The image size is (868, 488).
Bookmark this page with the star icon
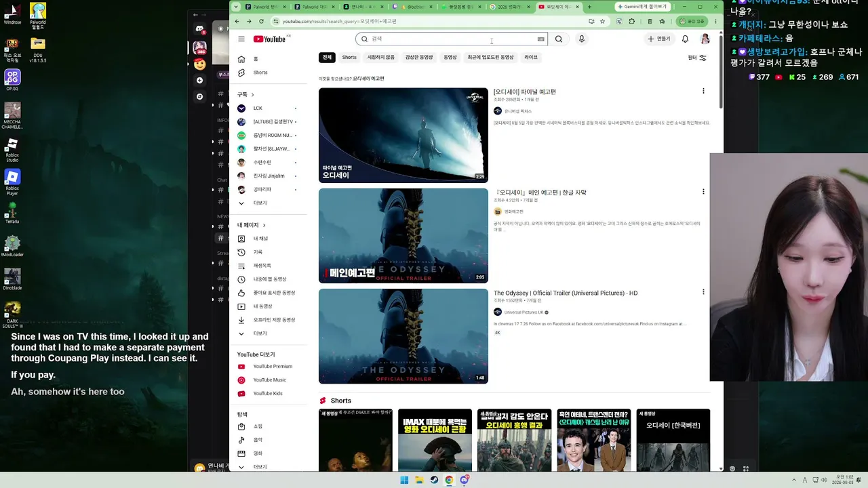point(602,21)
